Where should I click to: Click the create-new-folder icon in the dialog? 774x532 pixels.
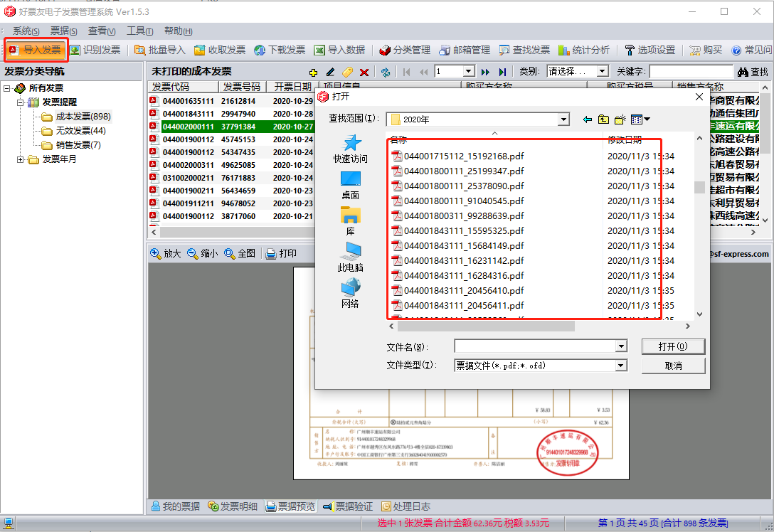620,119
